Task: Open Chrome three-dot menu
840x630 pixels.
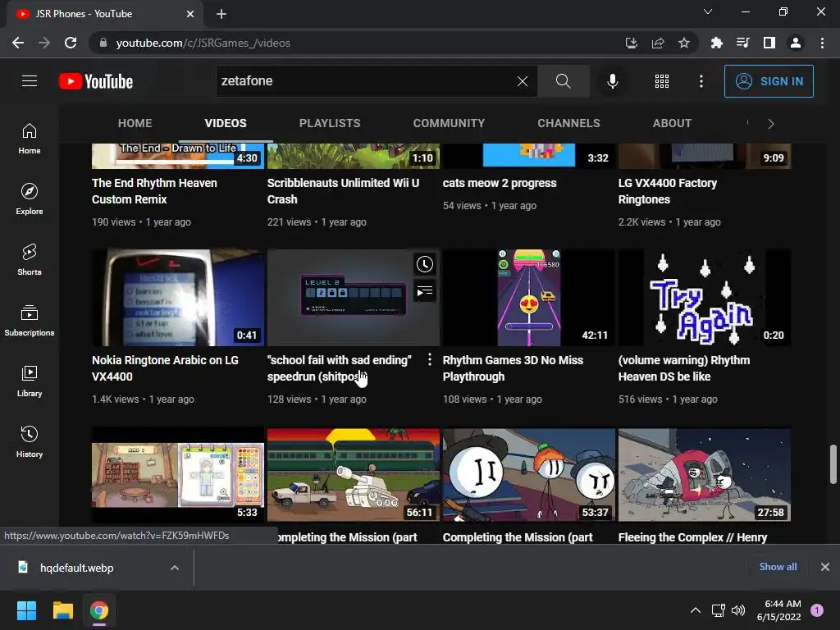Action: 822,43
